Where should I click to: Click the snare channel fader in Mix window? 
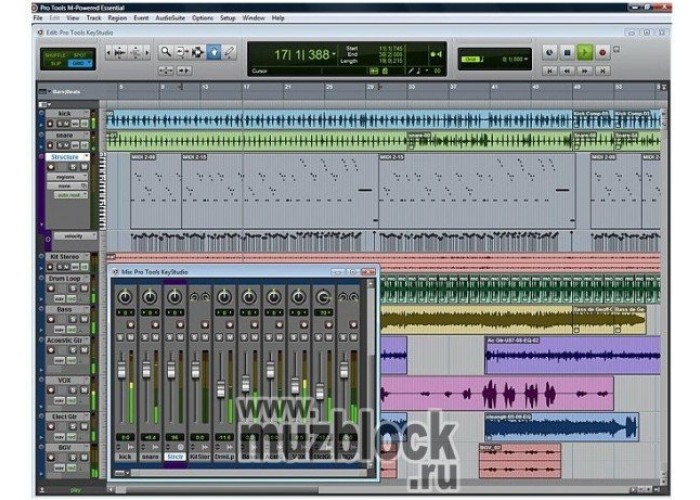coord(146,370)
